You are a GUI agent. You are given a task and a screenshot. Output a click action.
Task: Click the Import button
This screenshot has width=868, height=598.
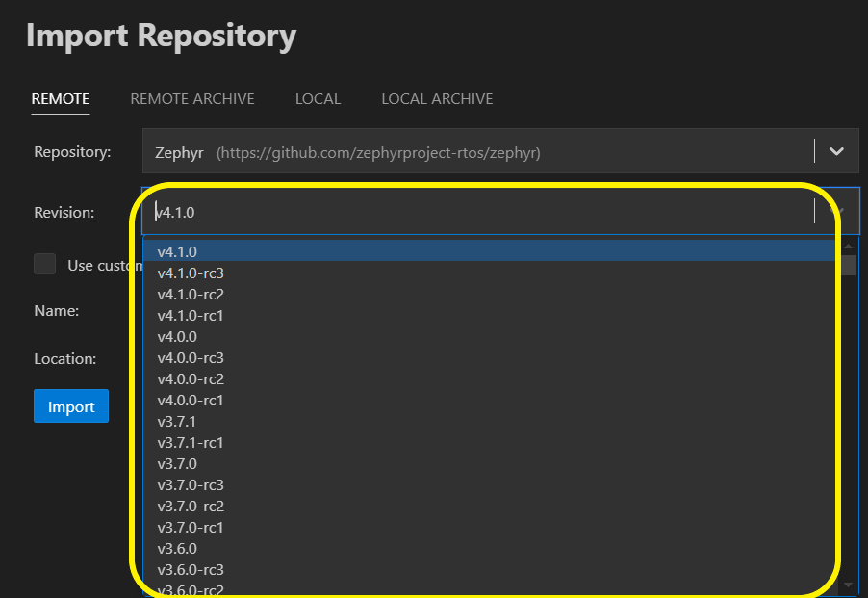tap(70, 405)
